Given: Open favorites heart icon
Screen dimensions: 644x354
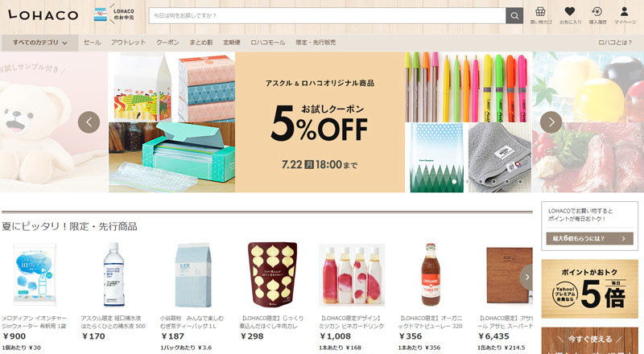Looking at the screenshot, I should tap(570, 15).
